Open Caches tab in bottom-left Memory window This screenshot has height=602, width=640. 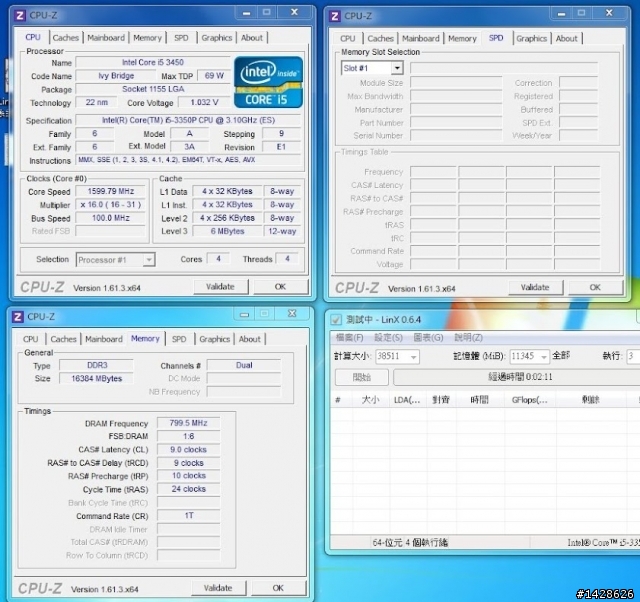(63, 339)
